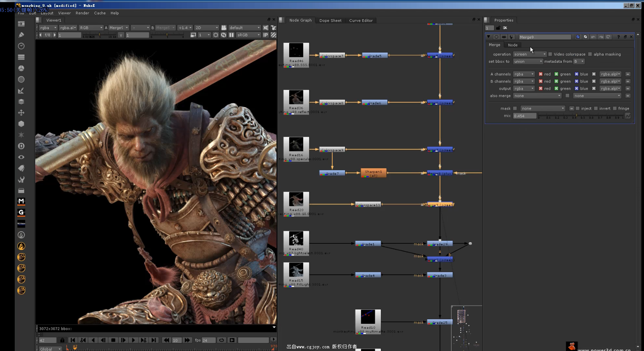Click the timeline loop mode button

[x=222, y=340]
